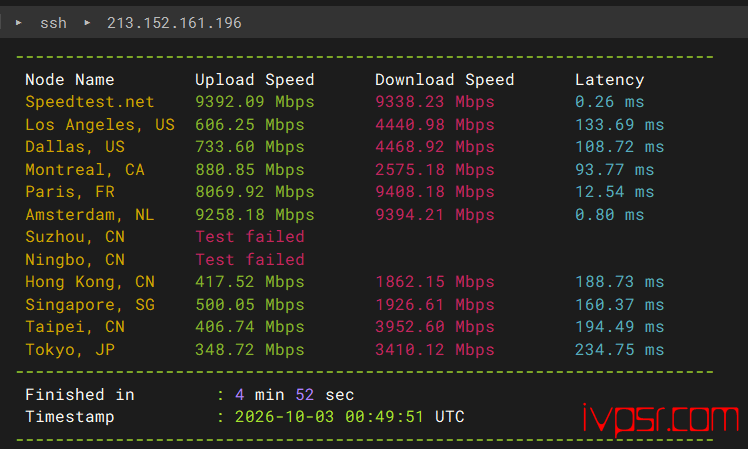Click the 406.74 Mbps upload value
The width and height of the screenshot is (748, 449).
[x=250, y=327]
